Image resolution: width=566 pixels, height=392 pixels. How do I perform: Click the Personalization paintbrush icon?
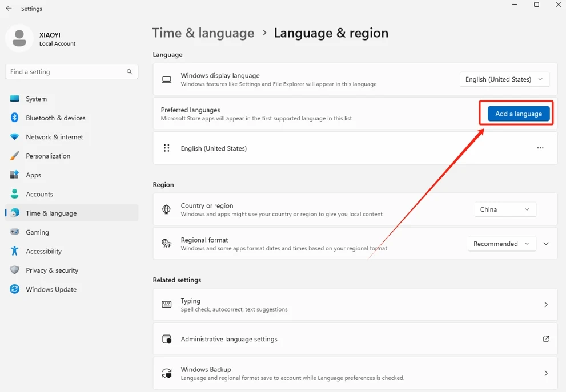(x=14, y=156)
